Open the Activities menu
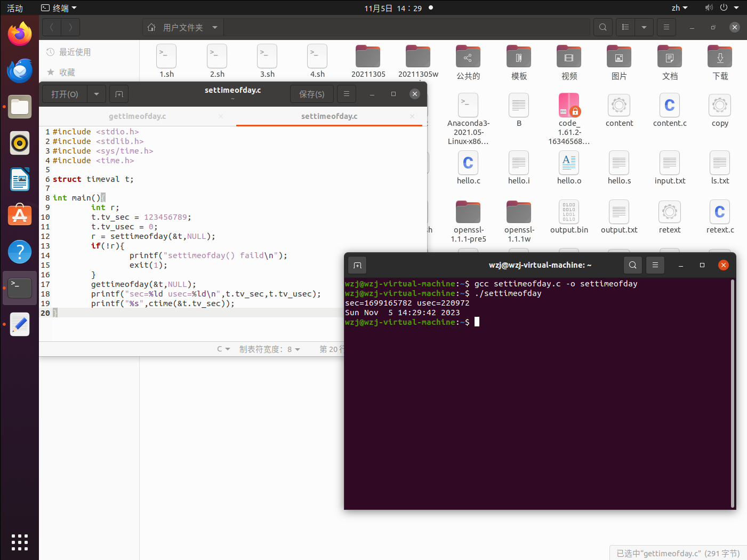This screenshot has width=747, height=560. pos(15,8)
